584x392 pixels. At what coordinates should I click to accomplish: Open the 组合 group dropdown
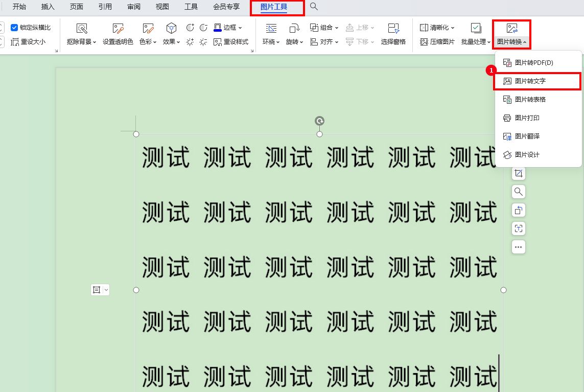click(x=324, y=28)
